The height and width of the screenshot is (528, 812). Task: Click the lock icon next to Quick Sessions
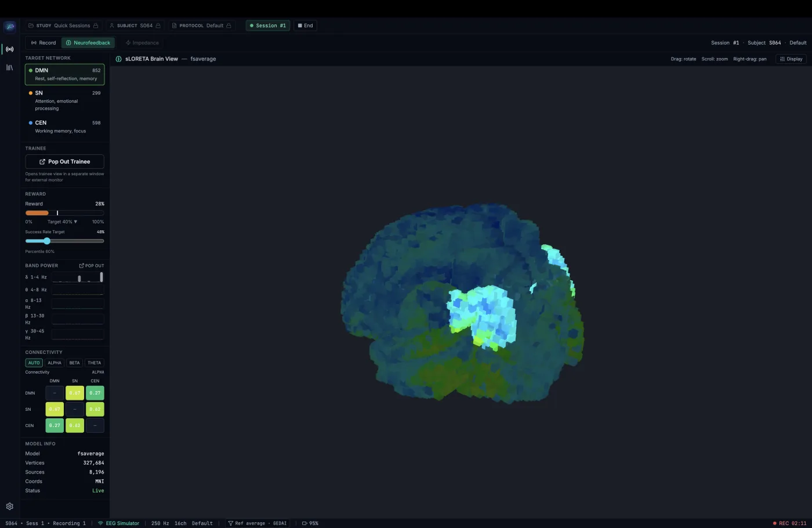(96, 26)
